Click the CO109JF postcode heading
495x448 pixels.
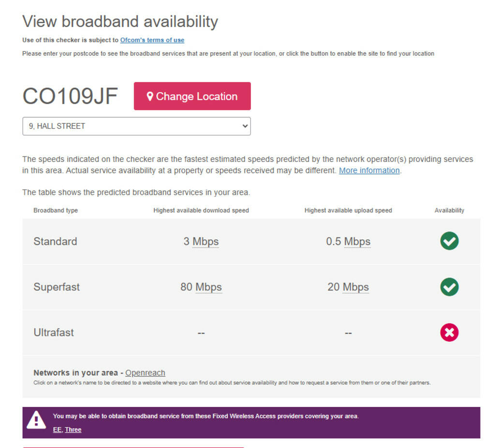70,96
